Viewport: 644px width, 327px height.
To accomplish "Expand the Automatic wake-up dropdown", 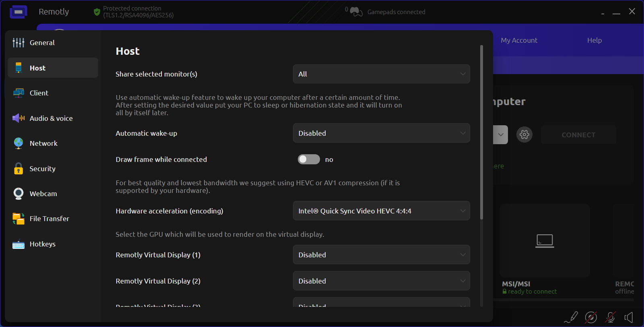I will (381, 133).
